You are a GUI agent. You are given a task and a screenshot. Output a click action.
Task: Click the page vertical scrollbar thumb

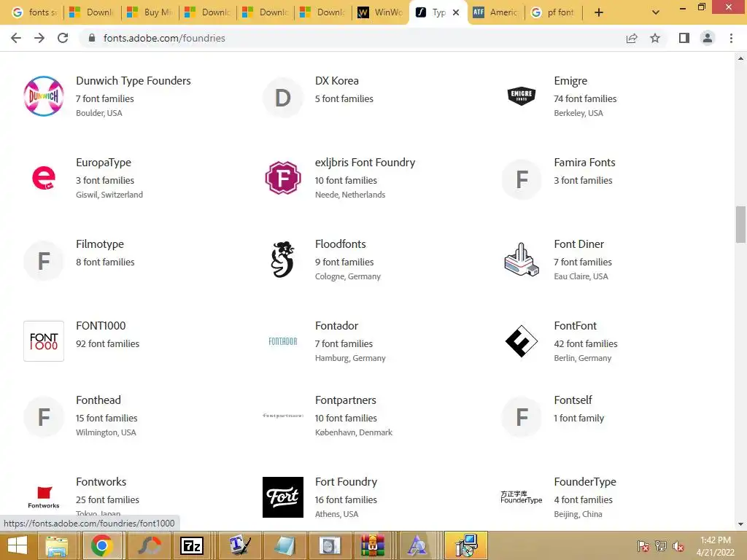coord(740,224)
